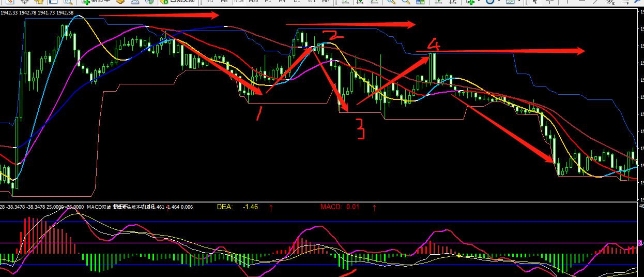Viewport: 644px width, 277px height.
Task: Click the MACD sub-window value scale
Action: (x=641, y=240)
